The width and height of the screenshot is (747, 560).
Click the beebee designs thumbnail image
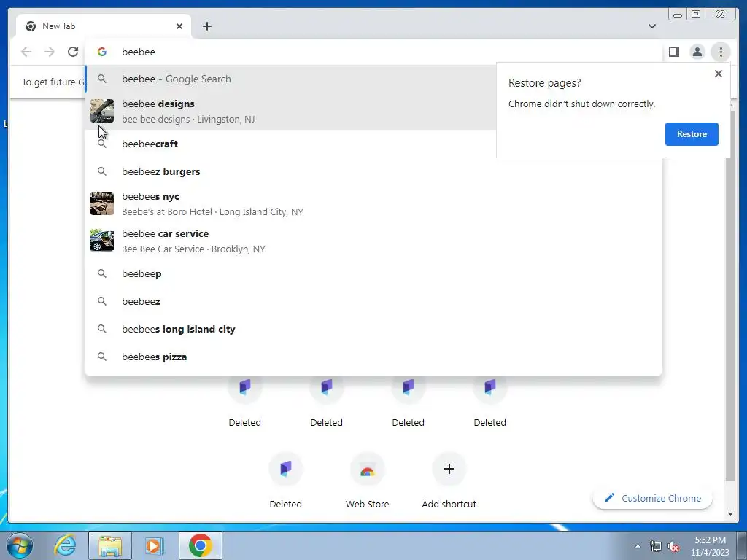point(102,111)
